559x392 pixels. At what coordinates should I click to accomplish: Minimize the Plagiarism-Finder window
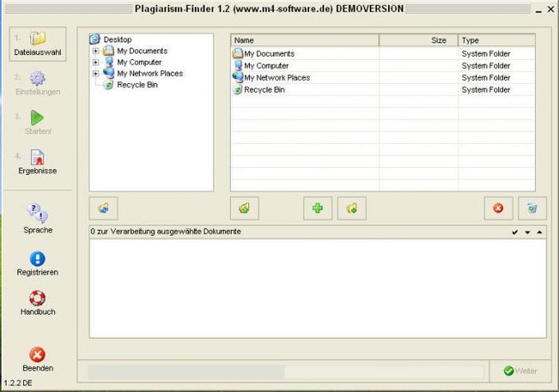click(538, 10)
